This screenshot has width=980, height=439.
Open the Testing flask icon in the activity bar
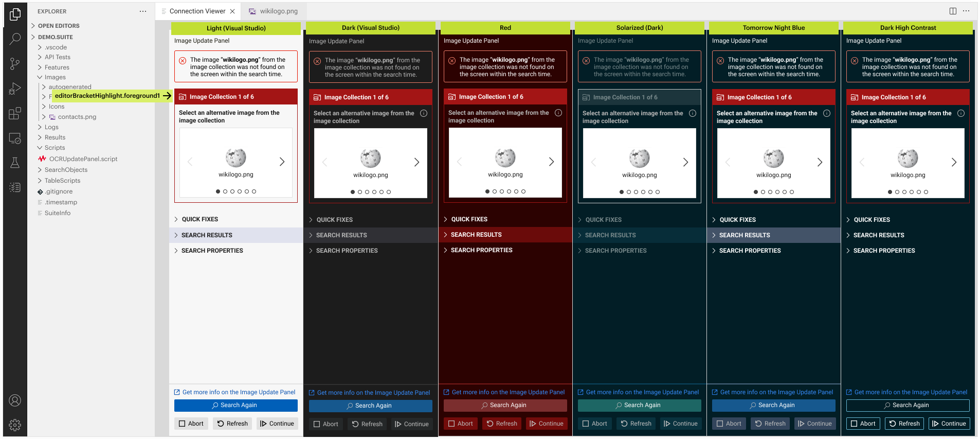click(x=15, y=163)
